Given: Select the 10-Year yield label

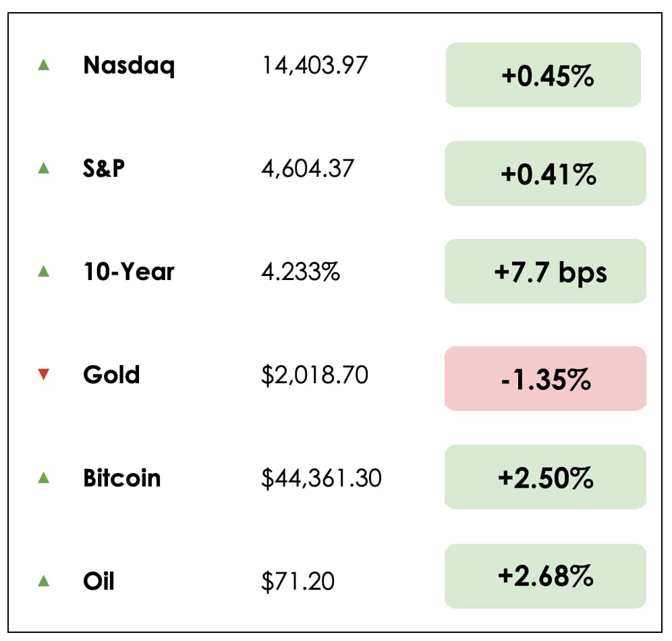Looking at the screenshot, I should tap(129, 271).
